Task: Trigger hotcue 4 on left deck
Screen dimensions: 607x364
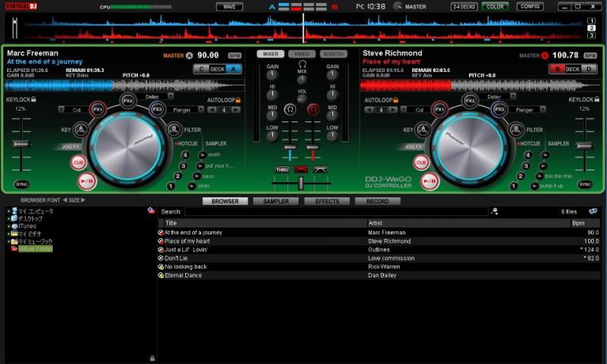Action: tap(185, 155)
